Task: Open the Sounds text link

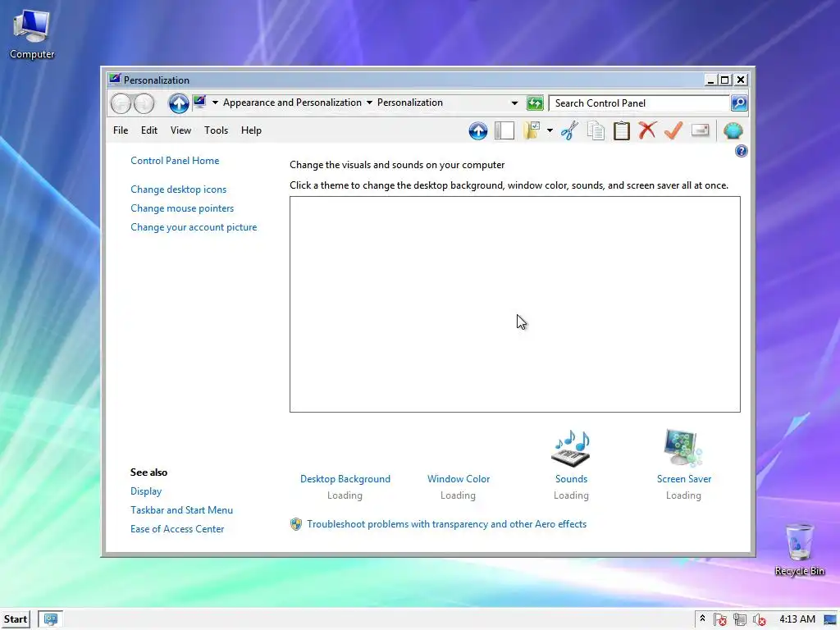Action: tap(571, 479)
